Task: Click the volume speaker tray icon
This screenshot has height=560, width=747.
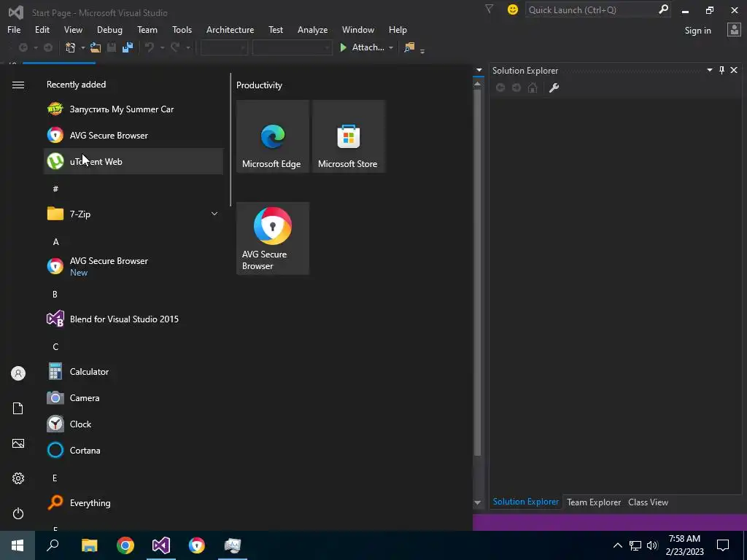Action: (652, 545)
